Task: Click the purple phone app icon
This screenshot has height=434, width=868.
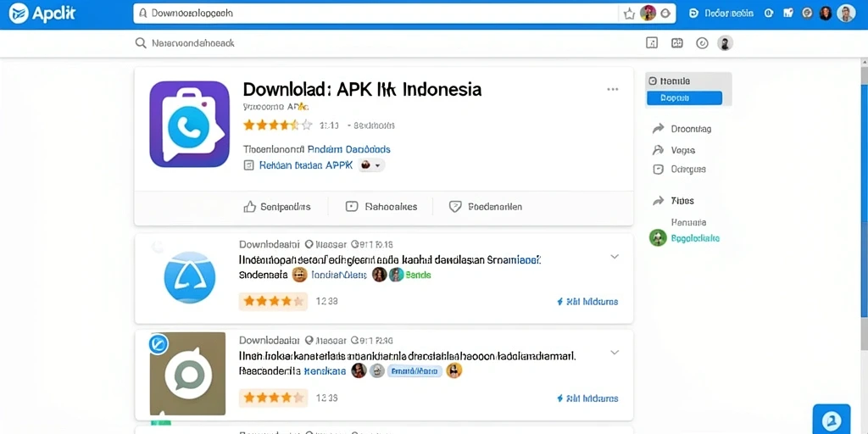Action: pos(189,124)
